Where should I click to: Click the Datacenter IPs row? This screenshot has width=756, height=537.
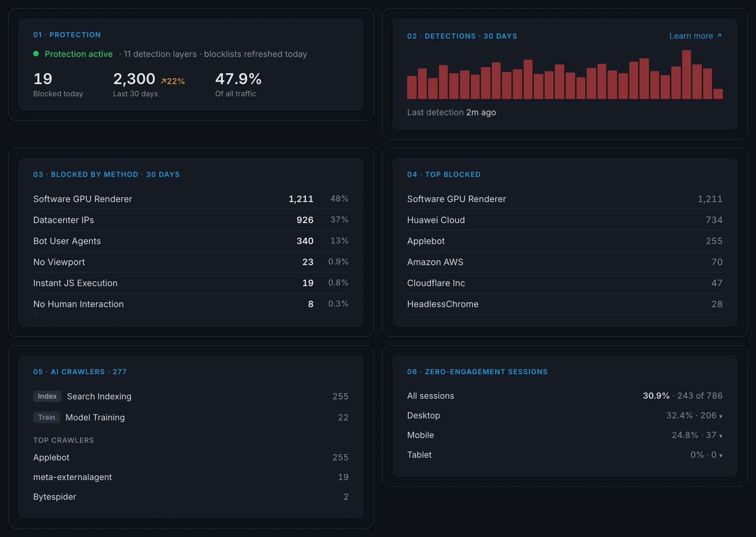[191, 220]
